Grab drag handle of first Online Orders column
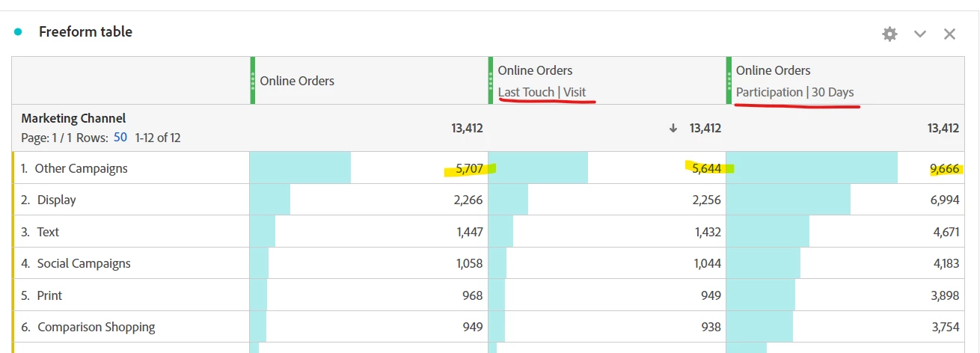The height and width of the screenshot is (353, 980). 253,81
